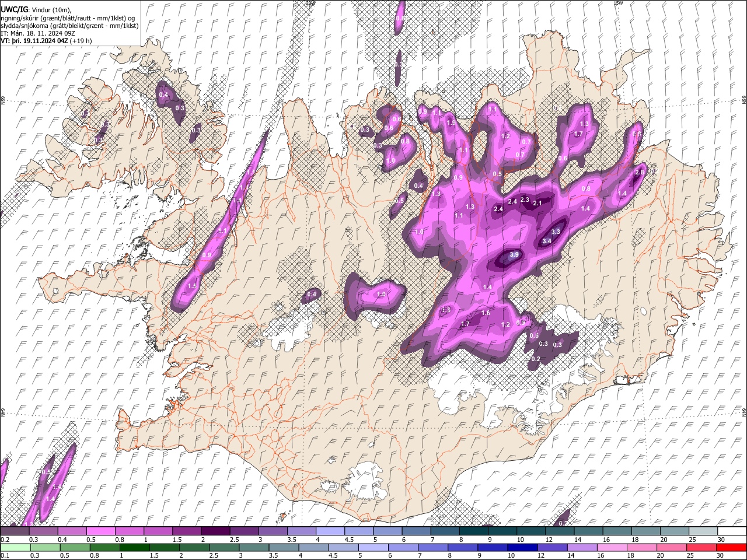
Task: Click the 3.9 snowfall peak value on the map
Action: (x=514, y=255)
